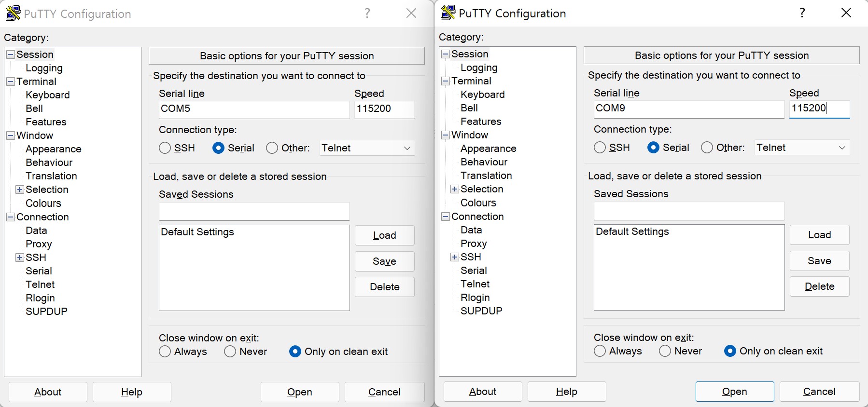Choose Only on clean exit, left window
868x407 pixels.
295,352
